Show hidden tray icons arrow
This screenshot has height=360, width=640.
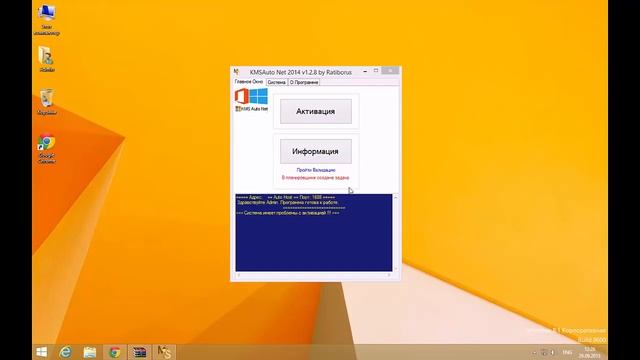click(534, 352)
